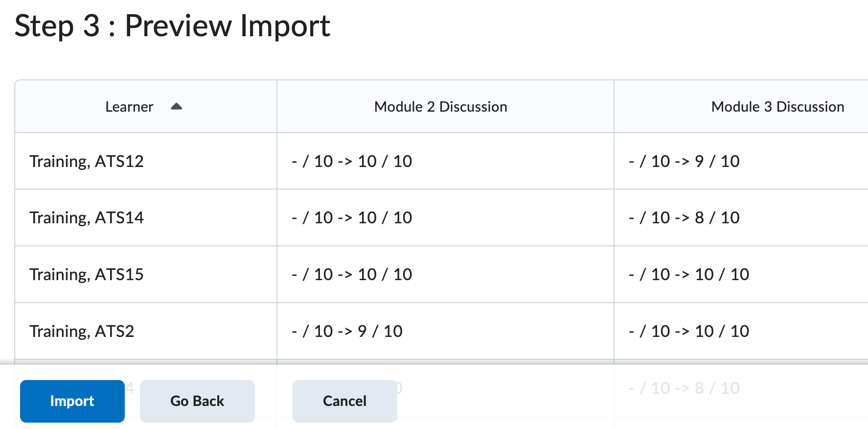868x429 pixels.
Task: Click ATS14's Module 2 grade showing 10 / 10
Action: coord(352,217)
